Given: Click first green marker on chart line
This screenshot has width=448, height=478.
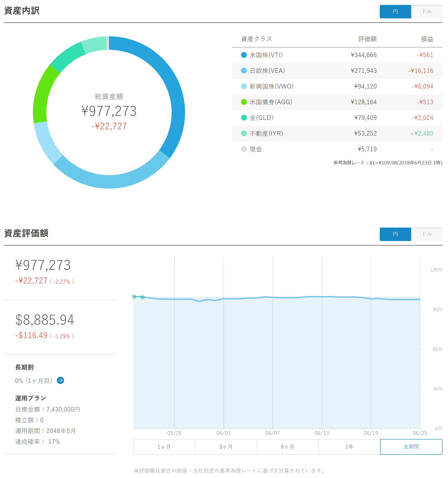Looking at the screenshot, I should click(134, 297).
